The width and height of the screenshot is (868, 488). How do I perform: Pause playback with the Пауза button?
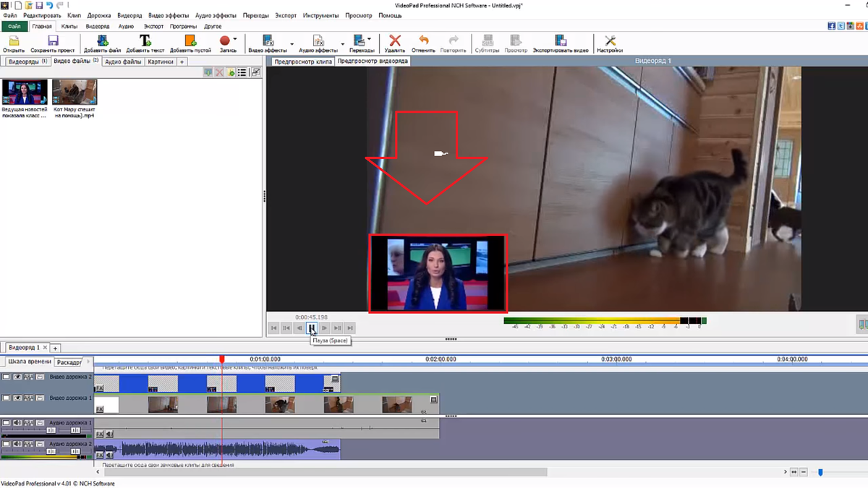click(312, 328)
